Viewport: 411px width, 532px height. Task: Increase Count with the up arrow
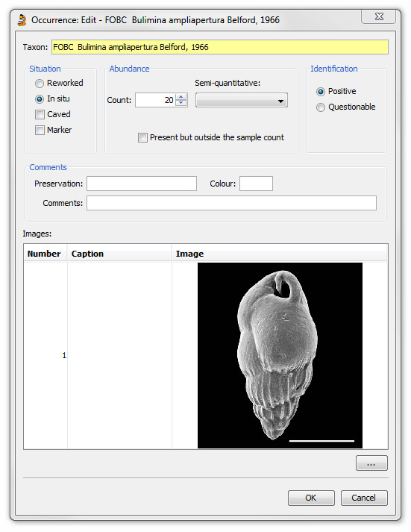click(181, 97)
